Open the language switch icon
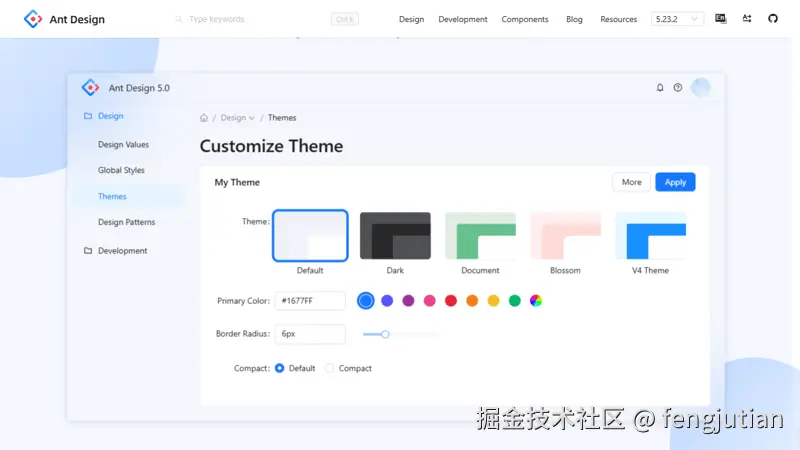800x450 pixels. tap(720, 18)
